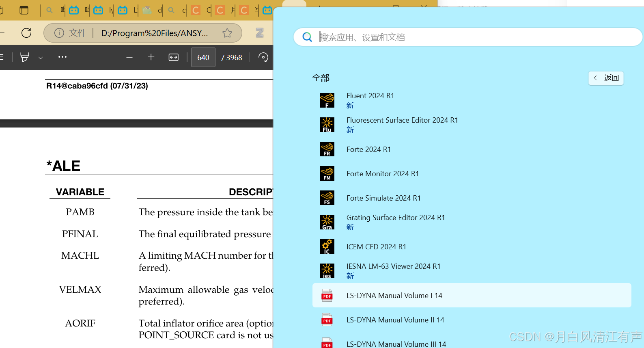Open LS-DYNA Manual Volume II 14 PDF

click(x=472, y=320)
